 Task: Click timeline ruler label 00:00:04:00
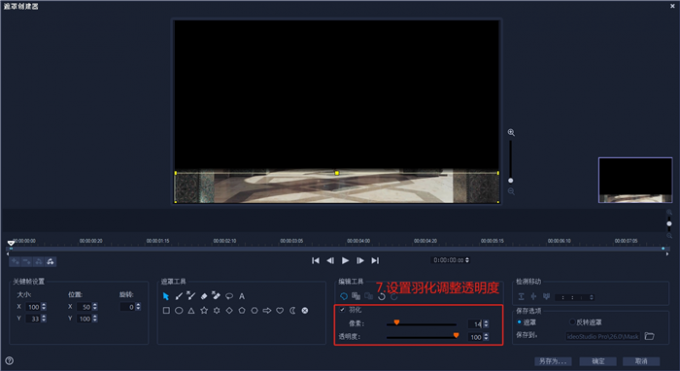[x=358, y=241]
